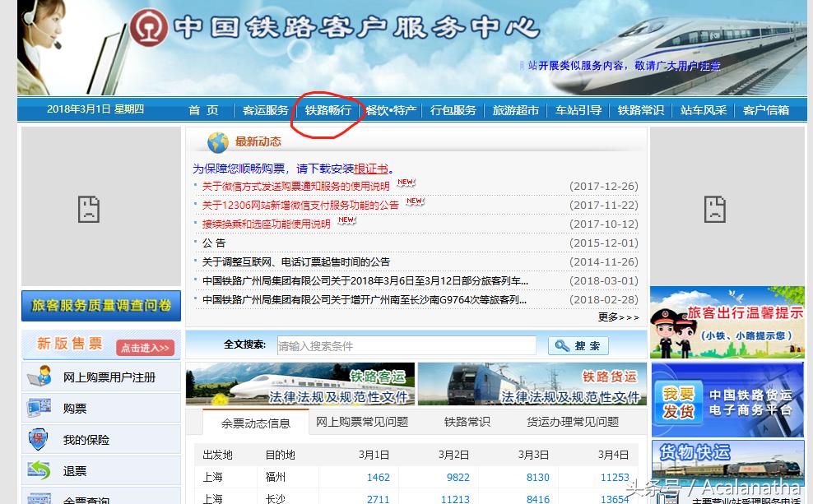This screenshot has height=504, width=813.
Task: Open the 旅客服务质量调查问卷 survey banner
Action: [x=100, y=305]
